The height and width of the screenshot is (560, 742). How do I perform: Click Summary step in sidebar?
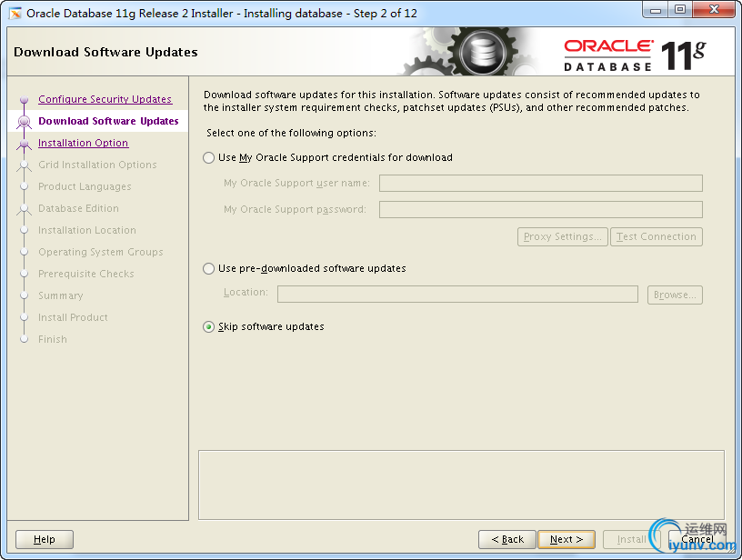(61, 295)
